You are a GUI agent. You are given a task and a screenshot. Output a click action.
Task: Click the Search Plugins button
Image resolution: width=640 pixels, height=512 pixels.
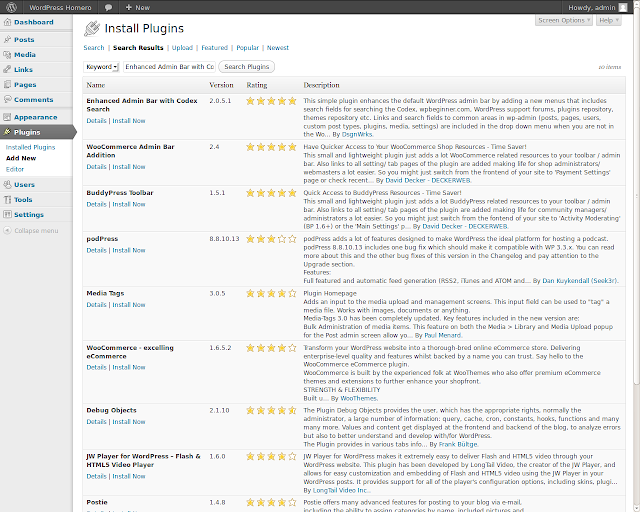coord(247,67)
